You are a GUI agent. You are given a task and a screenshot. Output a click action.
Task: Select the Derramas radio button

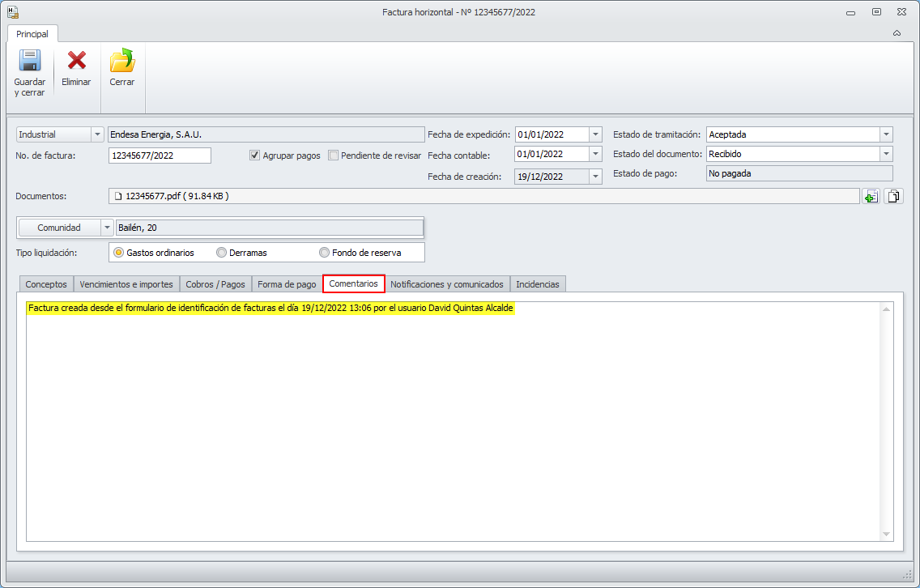point(221,253)
